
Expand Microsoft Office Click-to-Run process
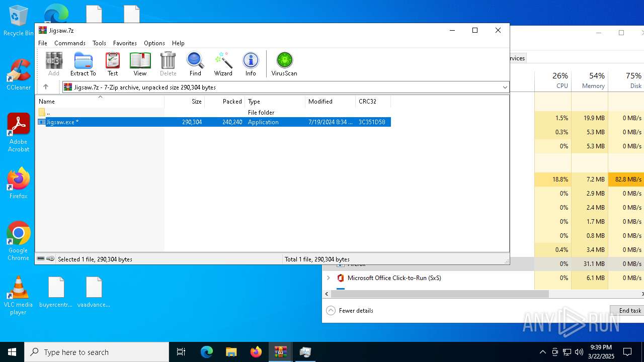pyautogui.click(x=329, y=278)
